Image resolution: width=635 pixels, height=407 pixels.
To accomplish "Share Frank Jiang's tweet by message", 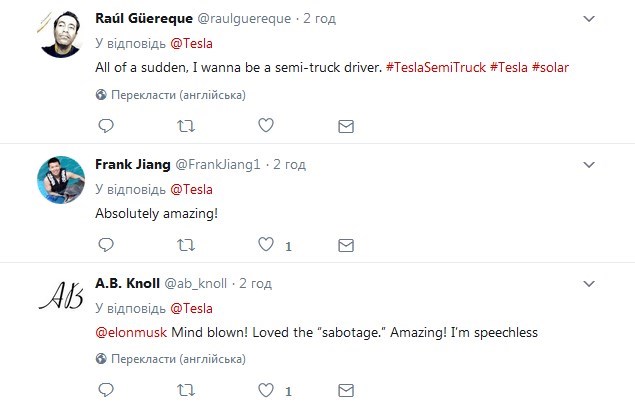I will (x=346, y=245).
